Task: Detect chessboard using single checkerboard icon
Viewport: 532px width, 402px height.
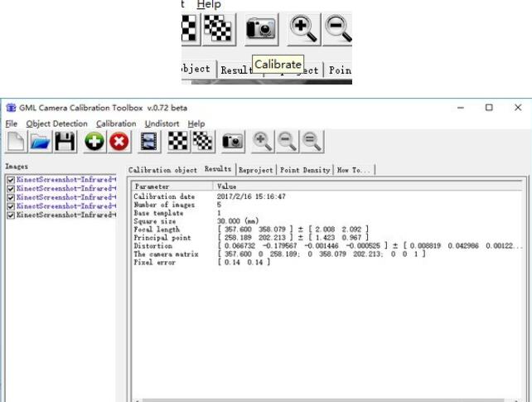Action: pos(178,141)
